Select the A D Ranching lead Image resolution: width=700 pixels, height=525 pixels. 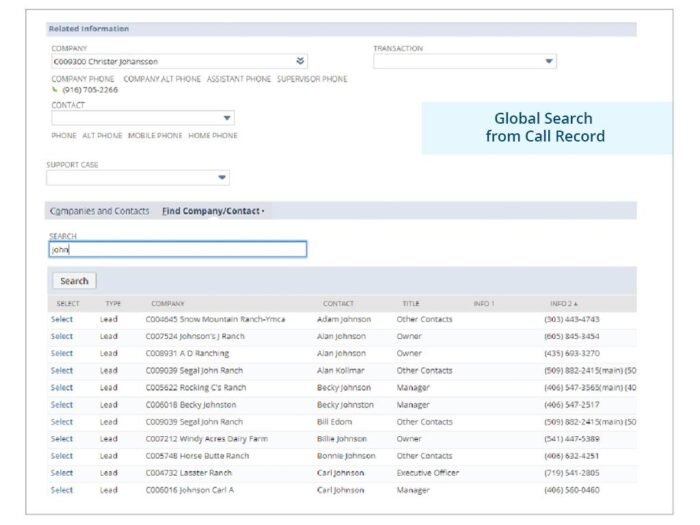(x=62, y=353)
